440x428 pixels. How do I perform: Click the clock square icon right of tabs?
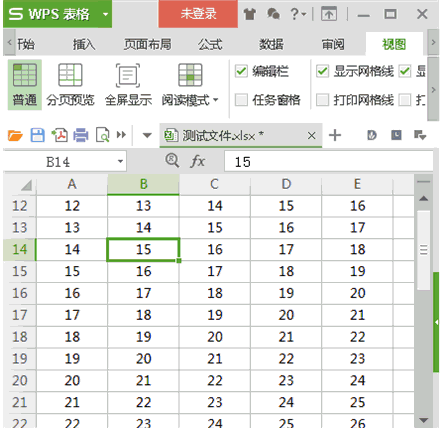click(x=396, y=135)
